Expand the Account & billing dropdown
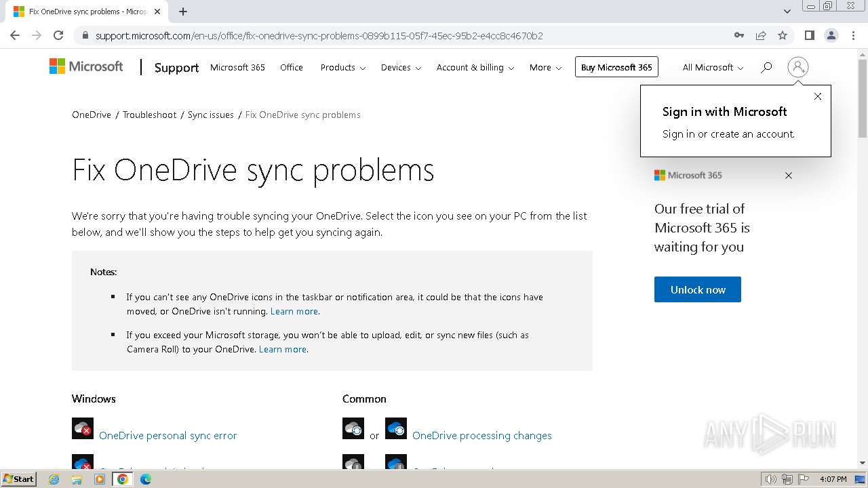 point(475,67)
